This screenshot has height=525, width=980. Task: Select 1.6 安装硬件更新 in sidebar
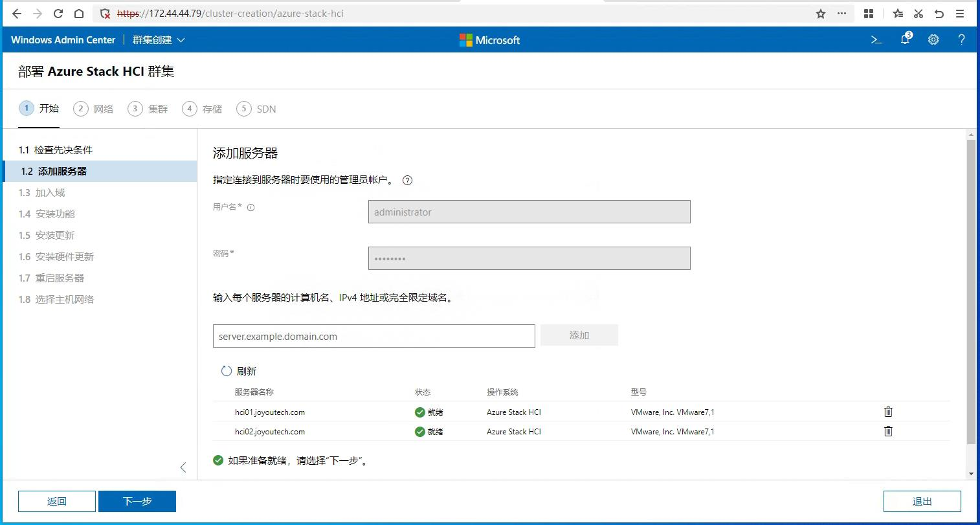(100, 257)
